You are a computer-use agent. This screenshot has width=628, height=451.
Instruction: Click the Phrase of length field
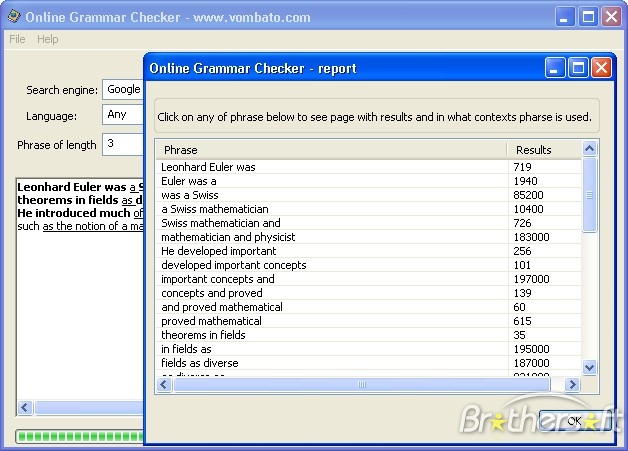pyautogui.click(x=123, y=144)
